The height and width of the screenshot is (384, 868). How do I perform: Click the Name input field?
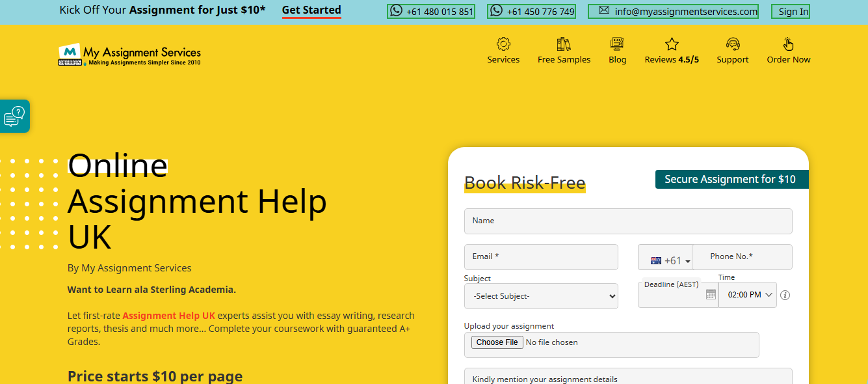click(x=628, y=221)
